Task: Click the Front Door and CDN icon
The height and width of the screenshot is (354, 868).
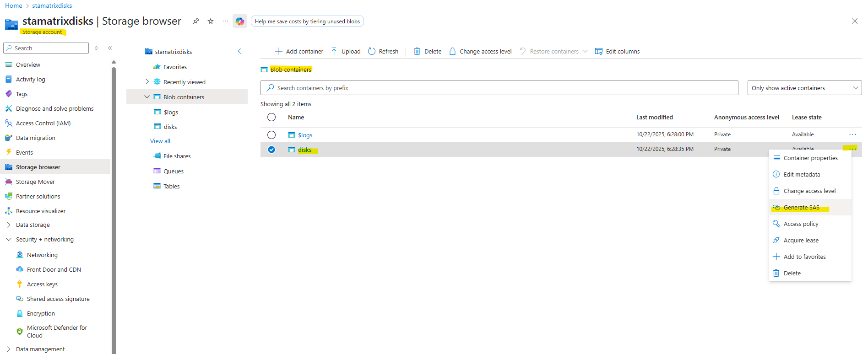Action: [x=20, y=269]
